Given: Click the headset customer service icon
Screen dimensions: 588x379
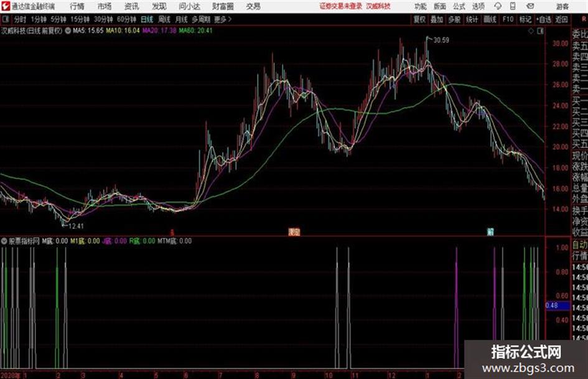Looking at the screenshot, I should coord(498,6).
